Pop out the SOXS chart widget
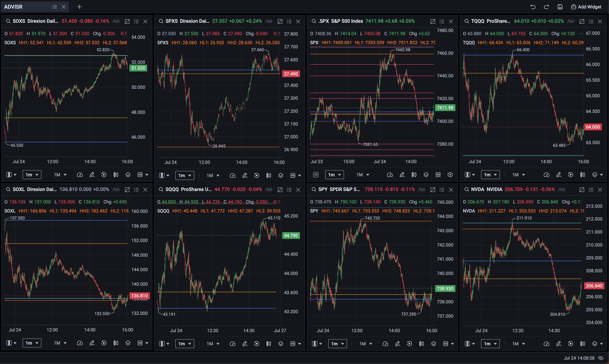 point(127,21)
